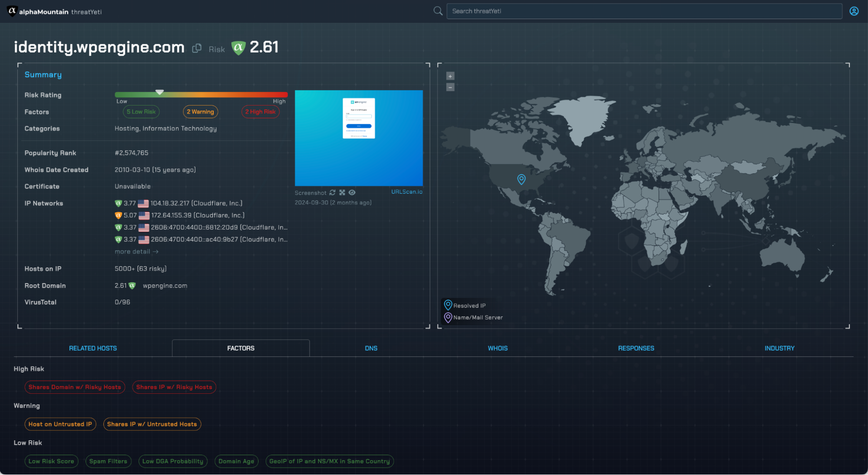Open the site screenshot thumbnail
868x475 pixels.
359,138
